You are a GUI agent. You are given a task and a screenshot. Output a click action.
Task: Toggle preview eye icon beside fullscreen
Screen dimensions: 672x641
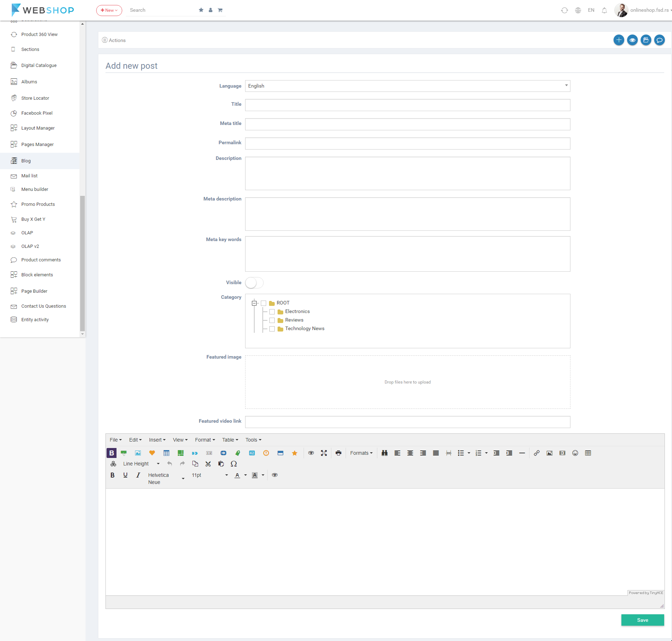311,453
